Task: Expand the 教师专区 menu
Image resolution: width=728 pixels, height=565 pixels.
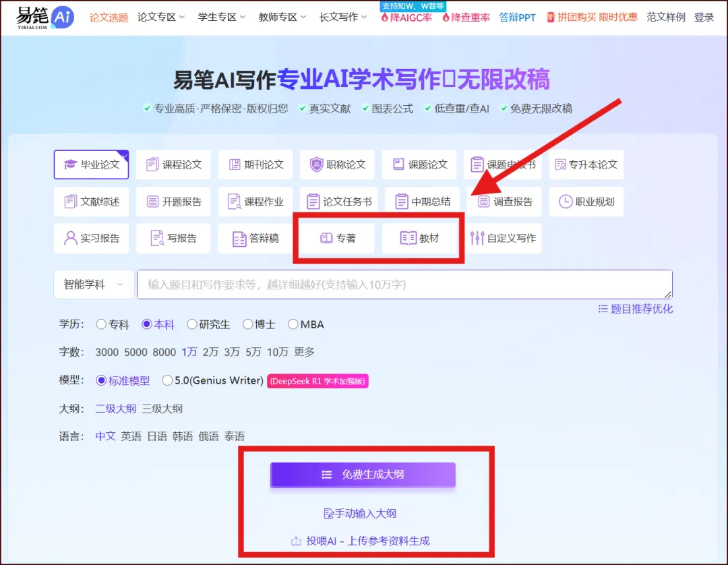Action: pos(282,18)
